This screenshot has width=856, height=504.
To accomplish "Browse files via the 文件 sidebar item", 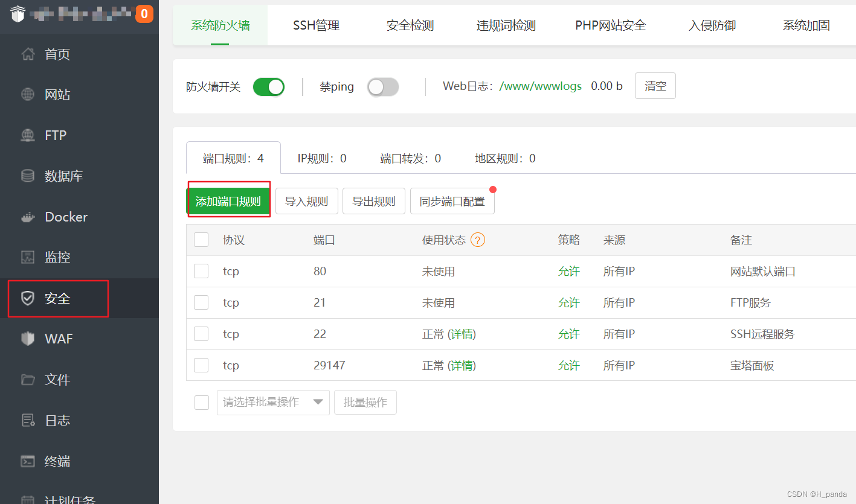I will (57, 379).
